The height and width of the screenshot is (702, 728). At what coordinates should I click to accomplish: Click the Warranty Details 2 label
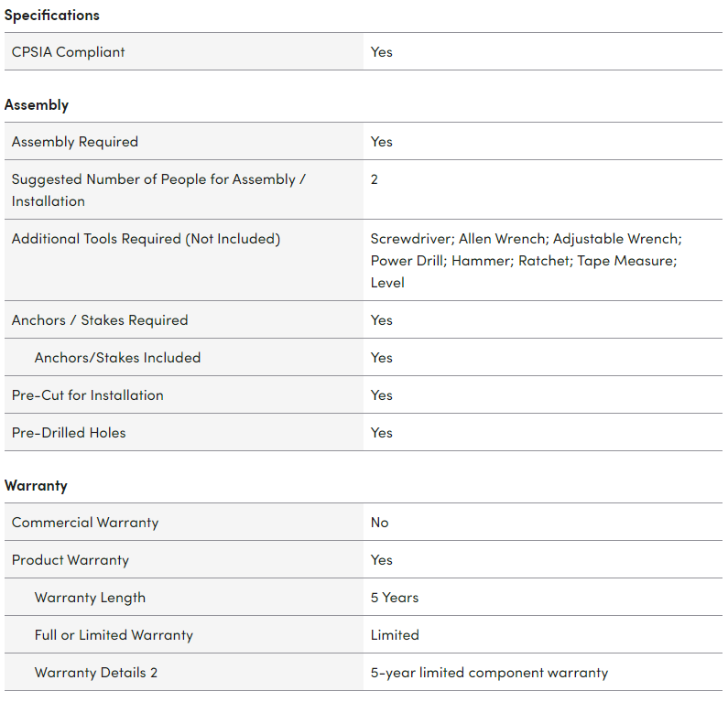pyautogui.click(x=96, y=673)
